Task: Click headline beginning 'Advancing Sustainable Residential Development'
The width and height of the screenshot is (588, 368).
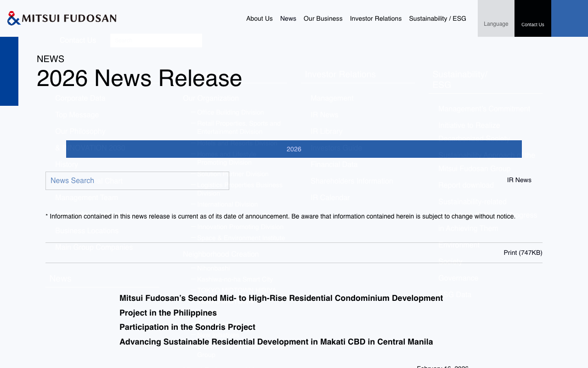Action: pos(276,342)
